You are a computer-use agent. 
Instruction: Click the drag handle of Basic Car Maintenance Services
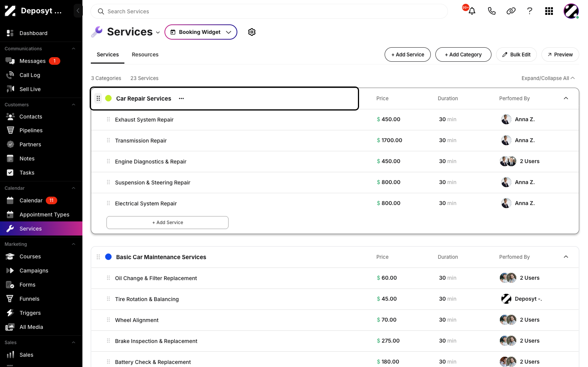click(x=98, y=257)
